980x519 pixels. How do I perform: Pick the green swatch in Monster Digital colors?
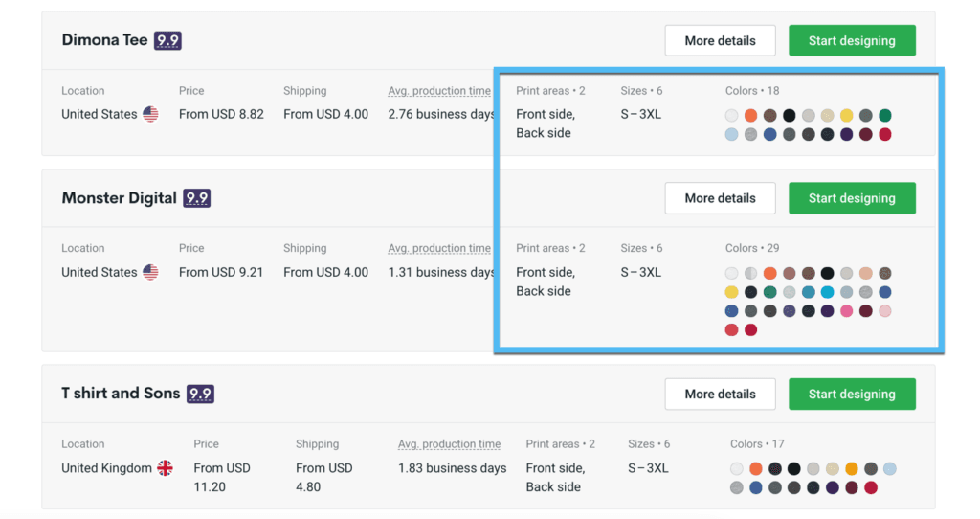(x=770, y=292)
